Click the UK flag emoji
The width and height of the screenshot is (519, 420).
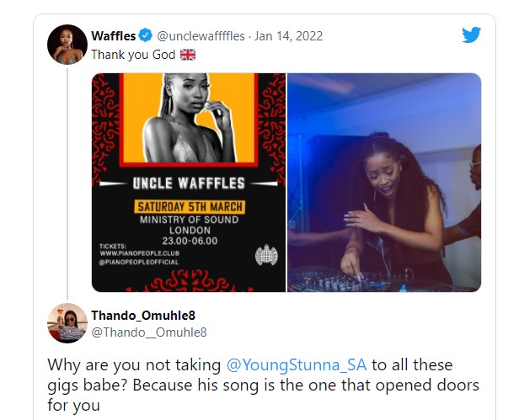[x=188, y=55]
